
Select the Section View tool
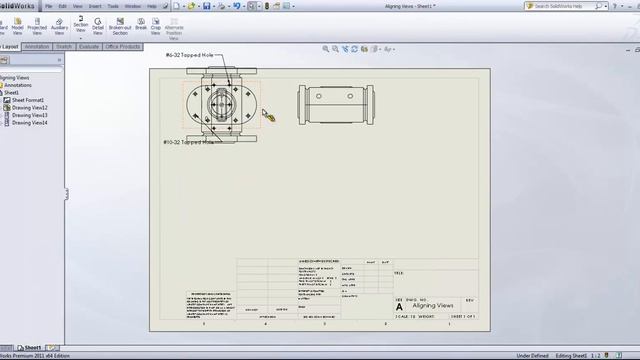pos(81,24)
